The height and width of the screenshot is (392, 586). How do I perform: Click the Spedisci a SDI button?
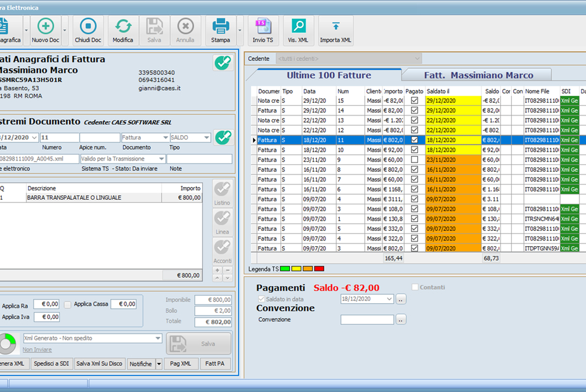point(51,363)
